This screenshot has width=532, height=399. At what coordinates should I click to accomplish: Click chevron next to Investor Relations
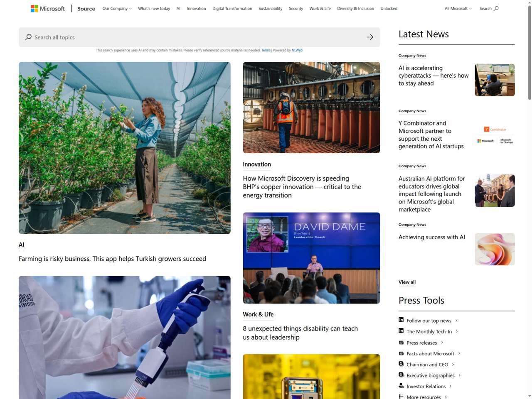point(451,386)
